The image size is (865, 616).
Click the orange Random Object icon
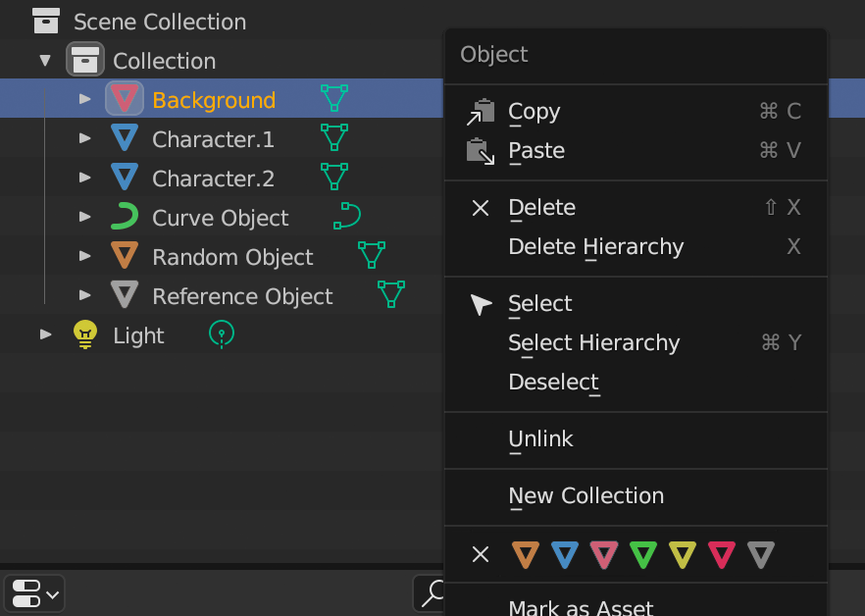[125, 255]
